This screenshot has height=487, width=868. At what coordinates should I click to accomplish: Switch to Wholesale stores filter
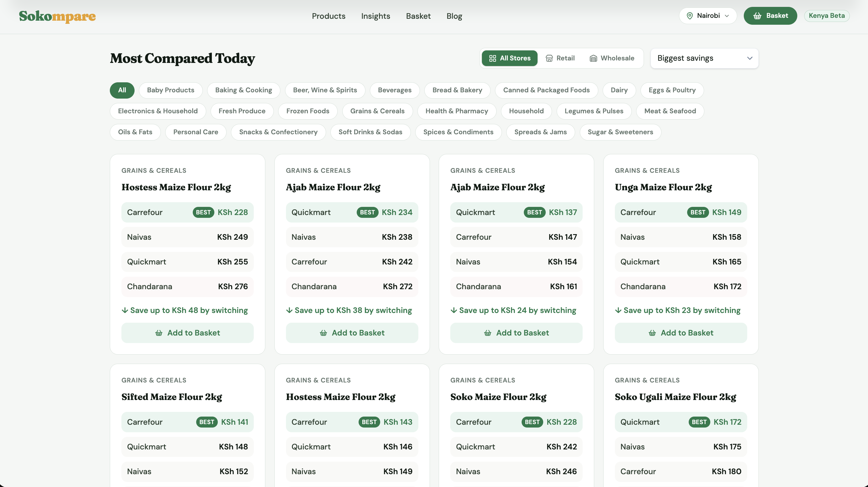tap(612, 58)
